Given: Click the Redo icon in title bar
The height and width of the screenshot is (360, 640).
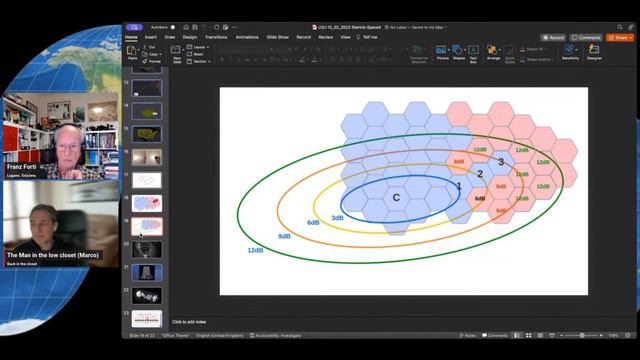Looking at the screenshot, I should tap(216, 27).
